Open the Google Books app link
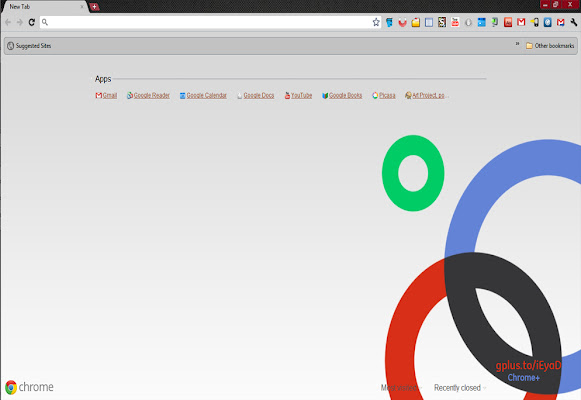581x400 pixels. [342, 96]
